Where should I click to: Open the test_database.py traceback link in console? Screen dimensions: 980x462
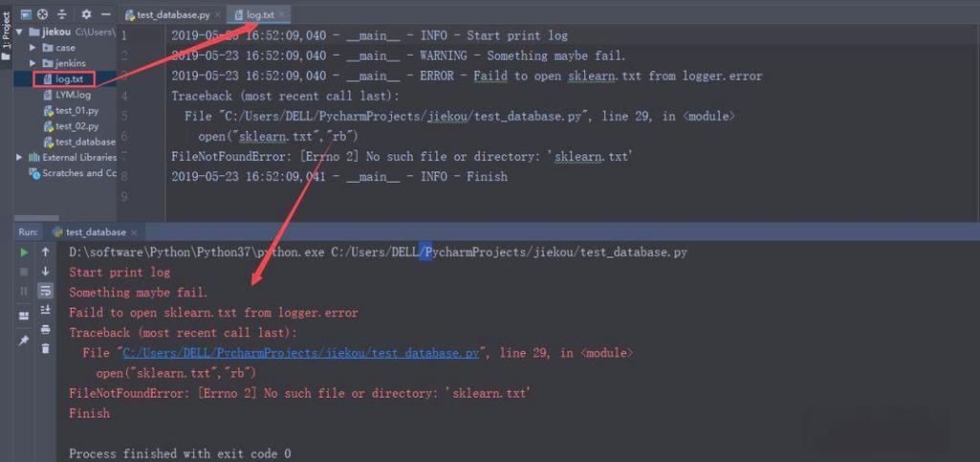[x=301, y=353]
